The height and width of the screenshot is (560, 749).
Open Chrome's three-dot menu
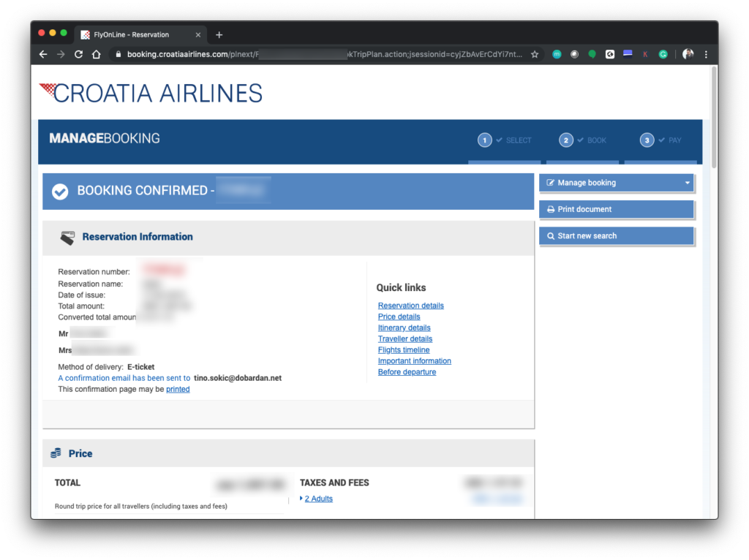706,54
